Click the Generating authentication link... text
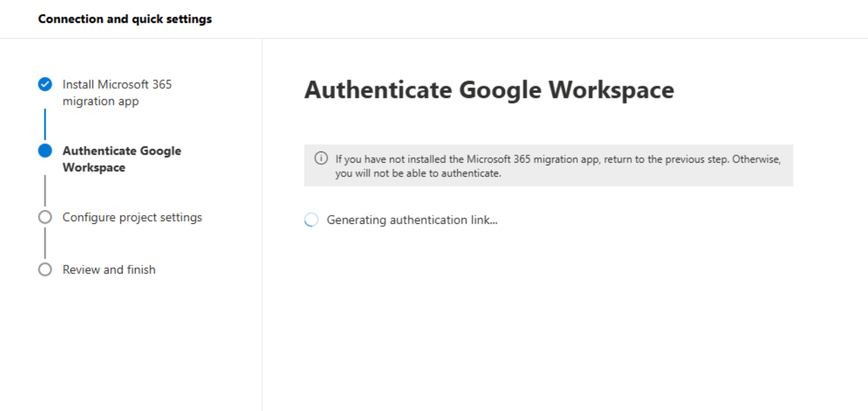This screenshot has width=868, height=411. (412, 220)
